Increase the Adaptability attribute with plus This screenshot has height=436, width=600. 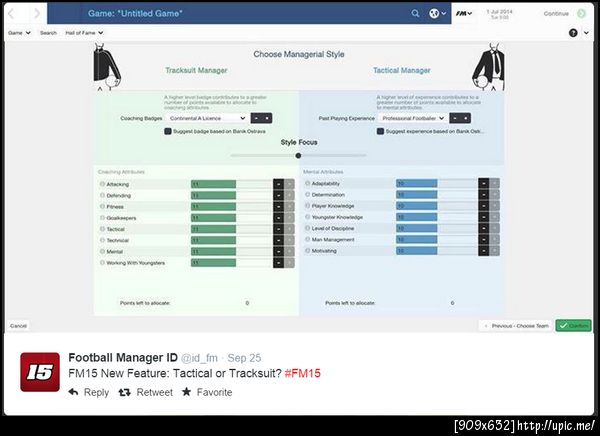point(494,183)
